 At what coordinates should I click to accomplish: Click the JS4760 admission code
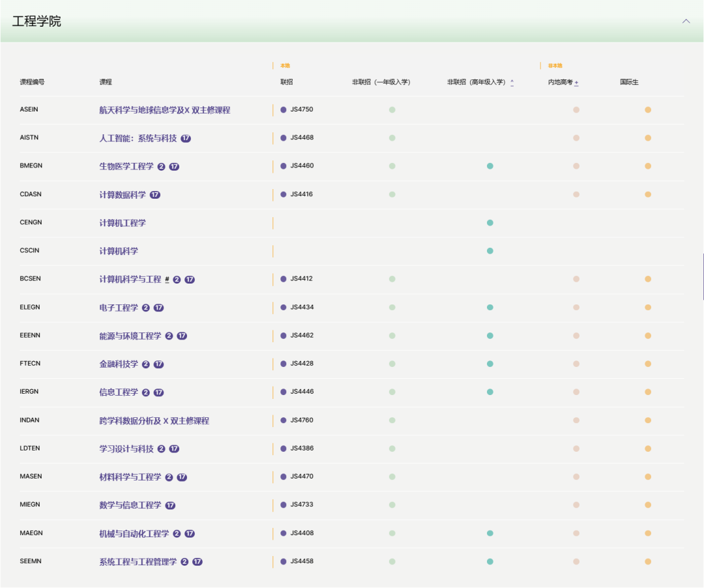pyautogui.click(x=302, y=420)
